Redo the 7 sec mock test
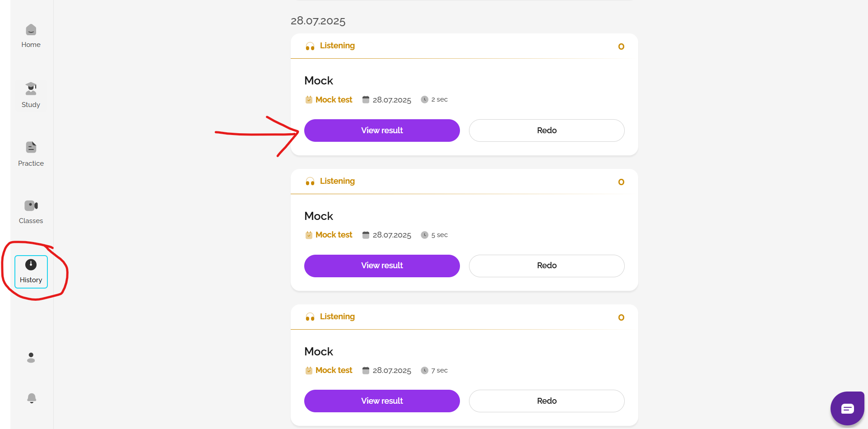This screenshot has height=429, width=868. point(547,401)
